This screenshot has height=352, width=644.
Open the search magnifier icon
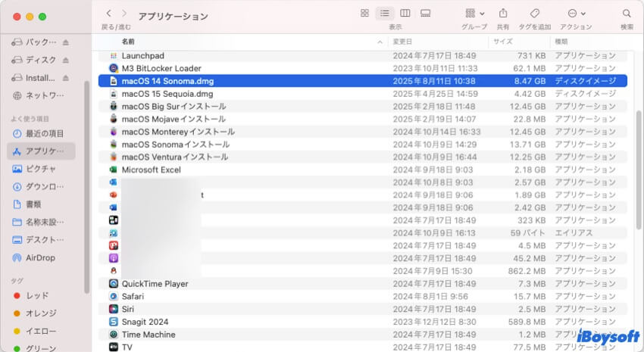point(627,14)
